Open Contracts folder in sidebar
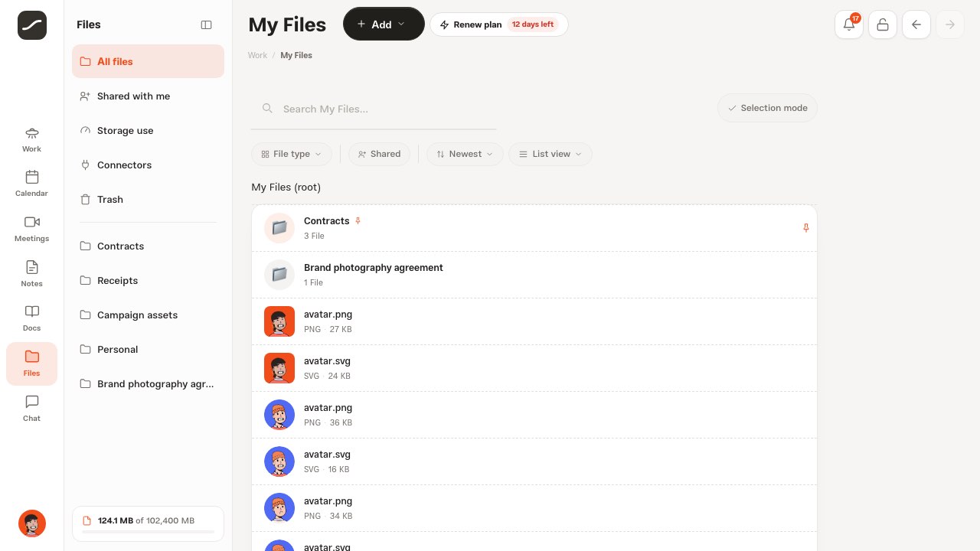The height and width of the screenshot is (551, 980). [148, 246]
